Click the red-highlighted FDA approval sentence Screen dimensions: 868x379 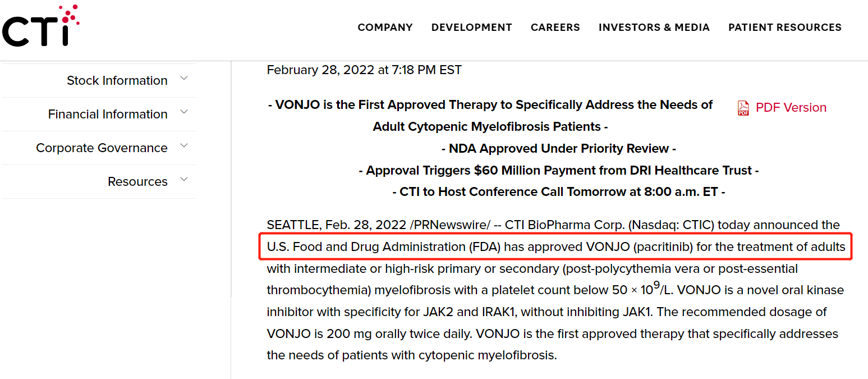555,247
